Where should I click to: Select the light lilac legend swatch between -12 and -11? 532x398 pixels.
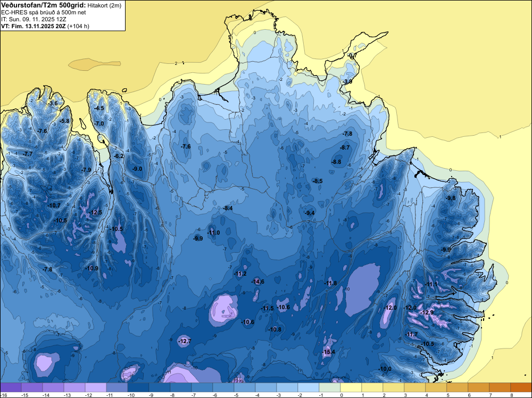[x=96, y=387]
